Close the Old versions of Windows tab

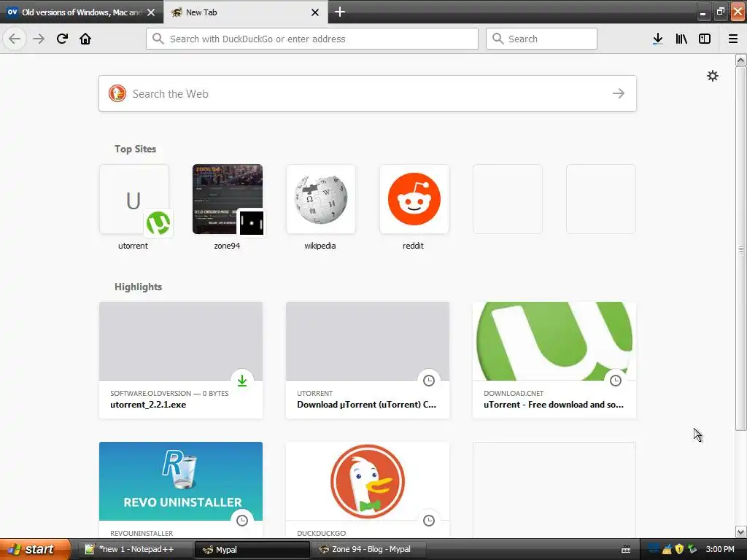click(x=151, y=12)
